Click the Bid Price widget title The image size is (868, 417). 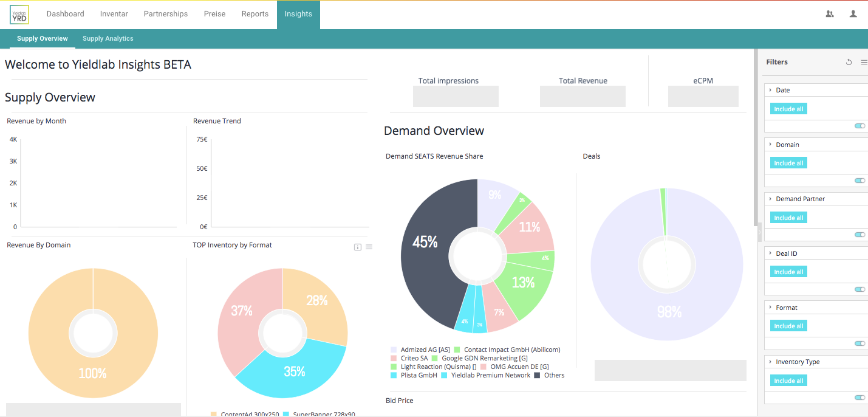point(400,401)
